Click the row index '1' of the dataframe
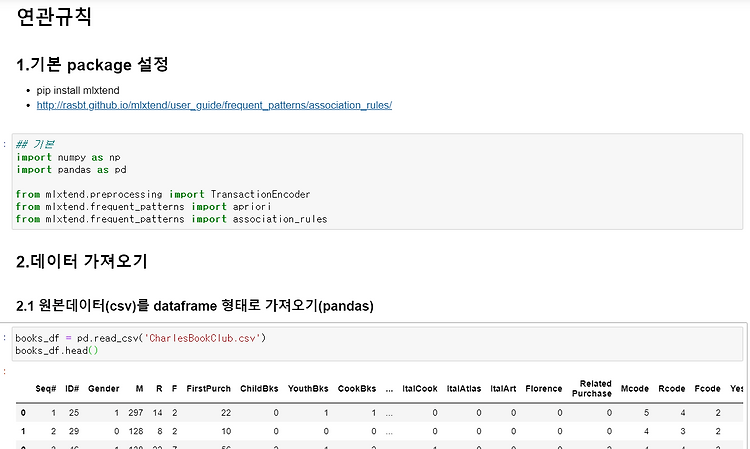750x449 pixels. click(23, 431)
